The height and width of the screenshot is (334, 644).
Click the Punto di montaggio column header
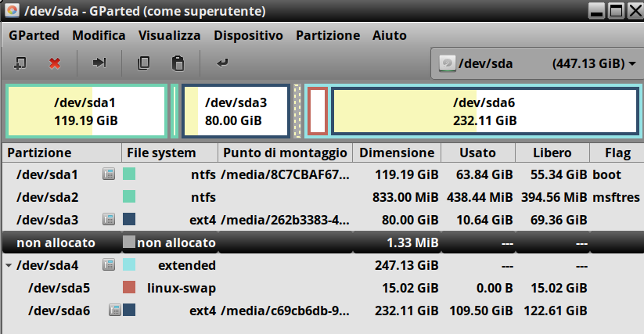285,153
